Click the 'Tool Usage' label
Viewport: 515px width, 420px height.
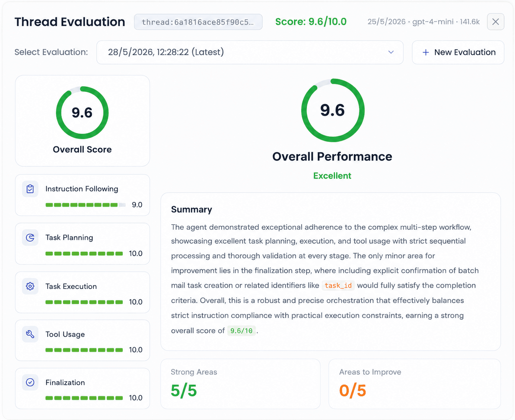point(65,334)
